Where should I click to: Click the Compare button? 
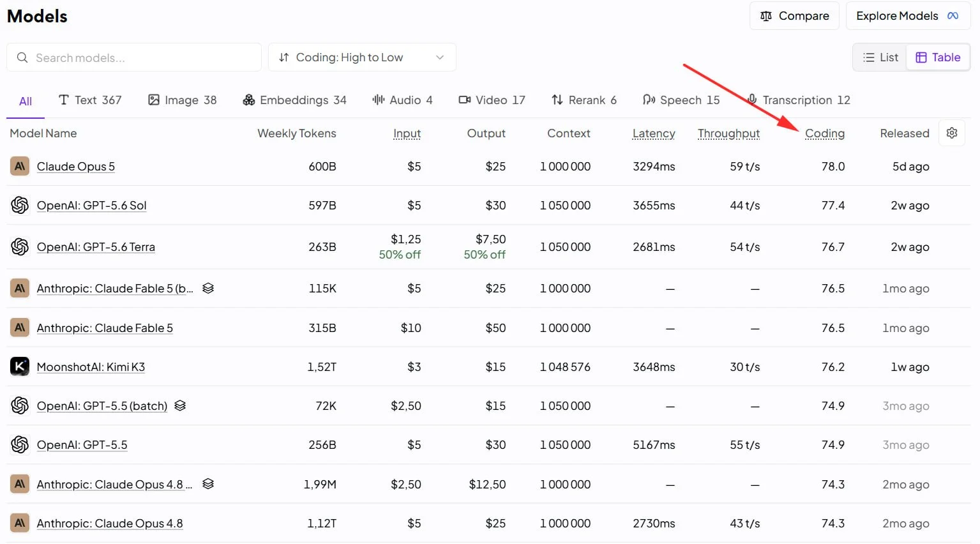tap(794, 16)
